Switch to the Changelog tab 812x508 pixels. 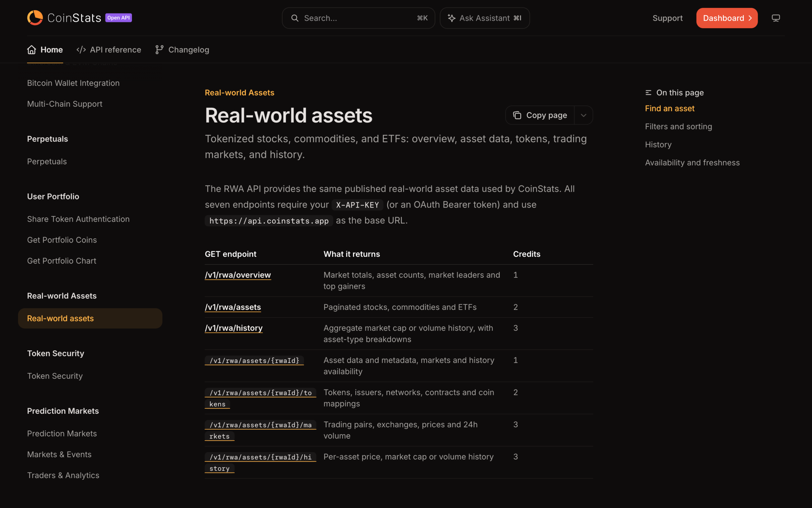(x=182, y=50)
